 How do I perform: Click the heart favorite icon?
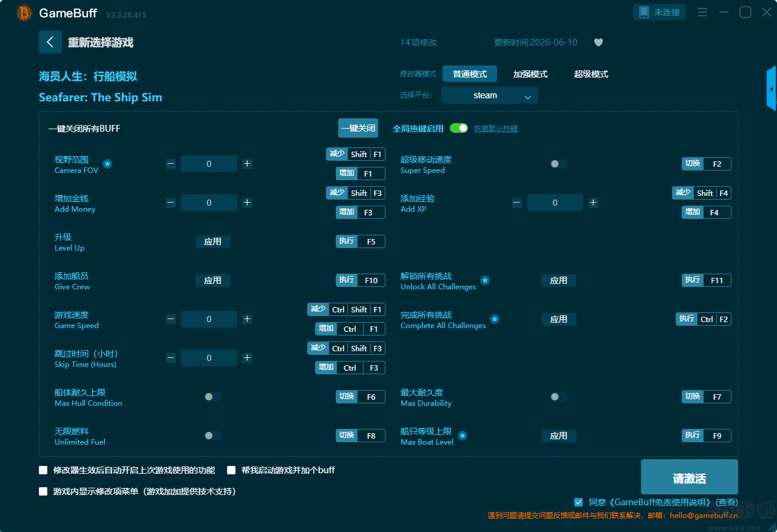pos(598,42)
